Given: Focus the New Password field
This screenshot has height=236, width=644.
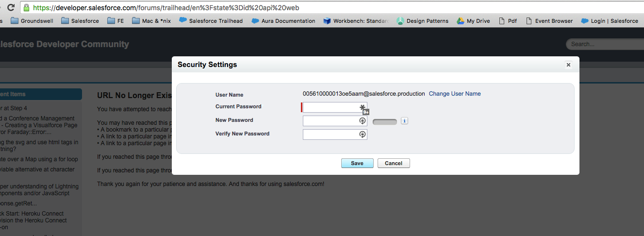Looking at the screenshot, I should pos(335,121).
